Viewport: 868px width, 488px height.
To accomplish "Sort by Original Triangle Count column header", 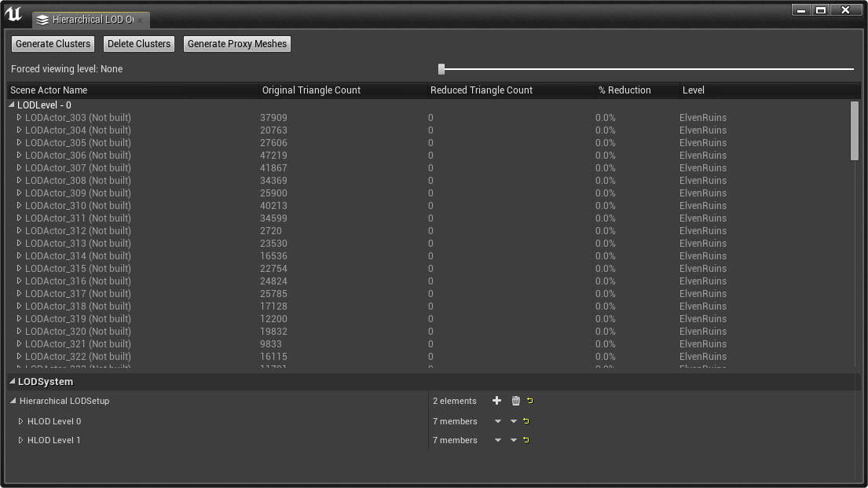I will point(343,90).
